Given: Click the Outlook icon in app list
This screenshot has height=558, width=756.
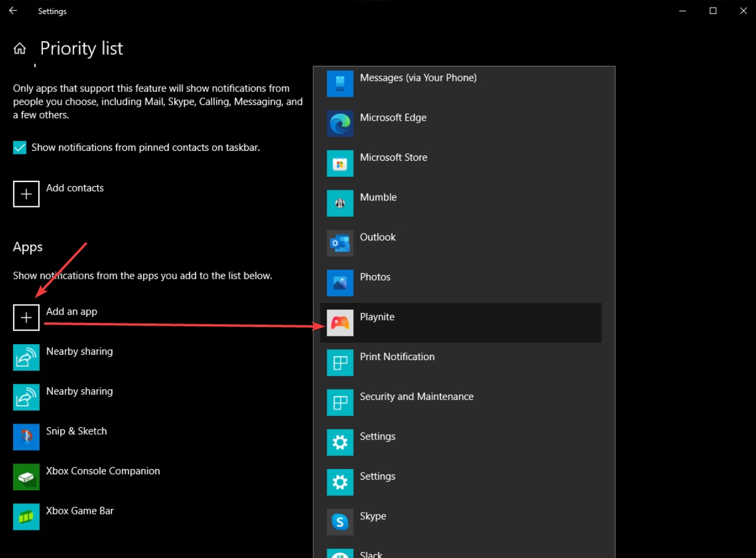Looking at the screenshot, I should pyautogui.click(x=340, y=243).
